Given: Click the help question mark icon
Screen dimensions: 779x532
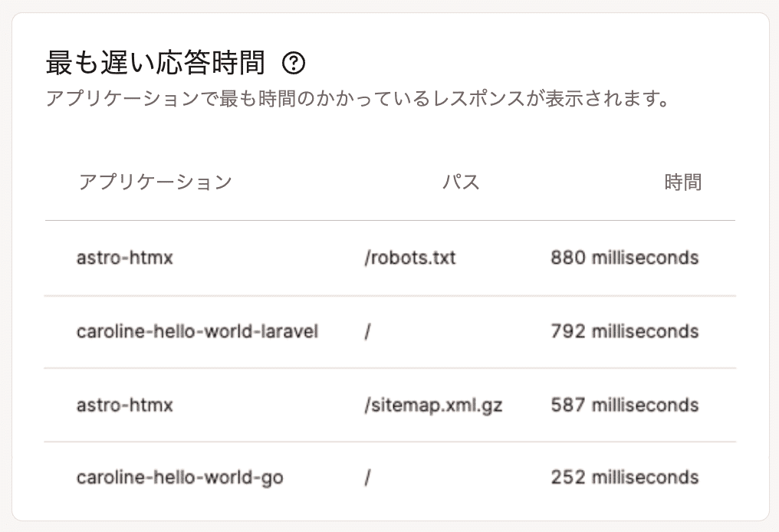Looking at the screenshot, I should point(294,63).
